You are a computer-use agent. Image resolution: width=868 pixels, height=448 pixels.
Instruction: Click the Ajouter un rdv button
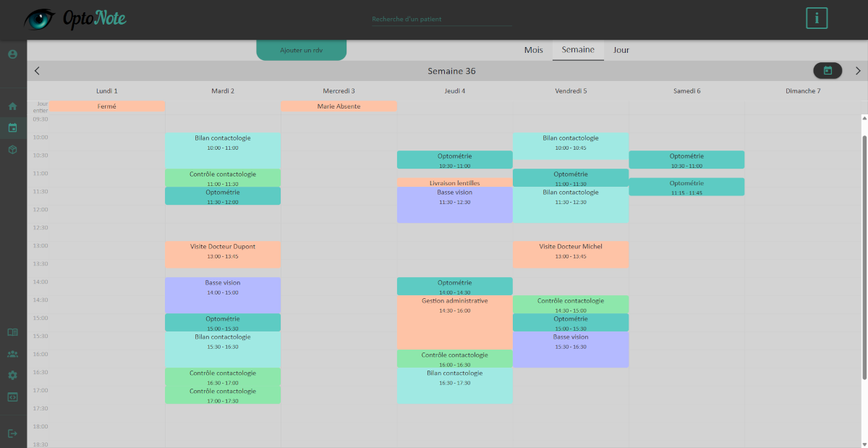(301, 50)
